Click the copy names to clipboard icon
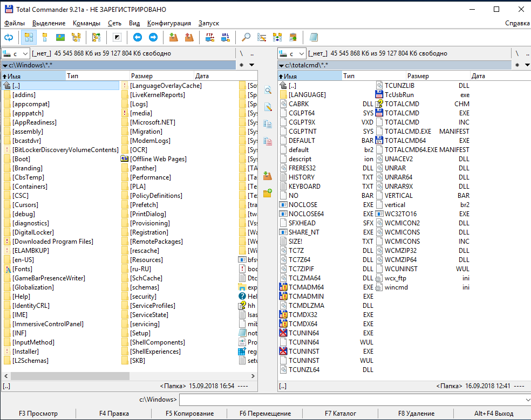This screenshot has height=420, width=531. click(x=293, y=37)
